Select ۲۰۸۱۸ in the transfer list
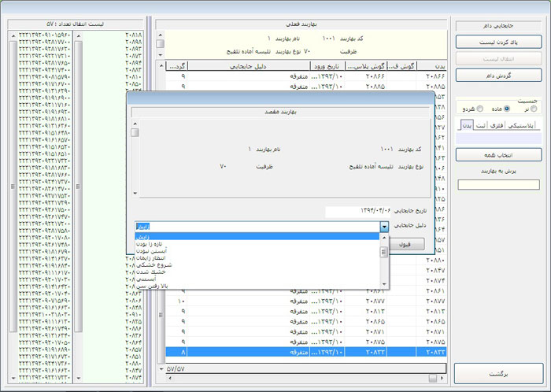This screenshot has height=392, width=551. pos(134,35)
